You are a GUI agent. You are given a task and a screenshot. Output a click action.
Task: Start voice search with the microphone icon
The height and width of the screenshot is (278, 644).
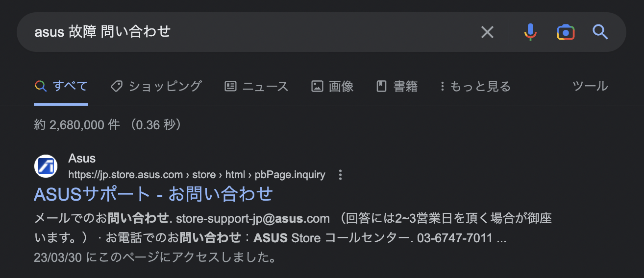tap(530, 32)
